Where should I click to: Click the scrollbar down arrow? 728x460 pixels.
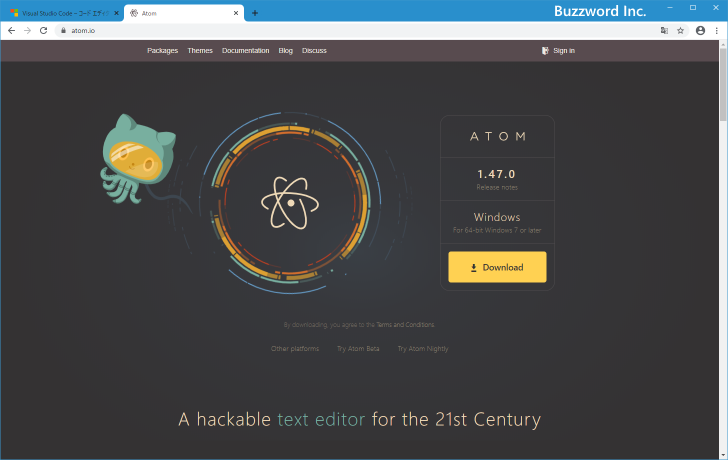(x=723, y=455)
